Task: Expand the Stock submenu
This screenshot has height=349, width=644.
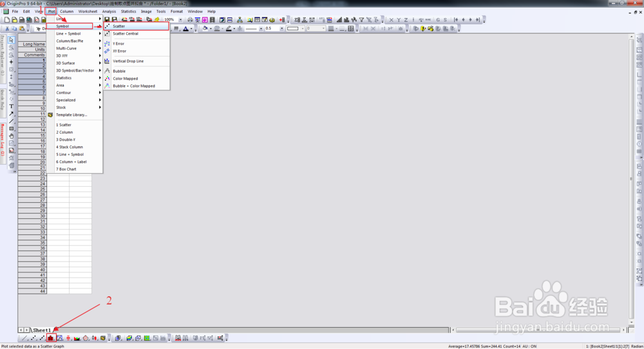Action: point(74,108)
